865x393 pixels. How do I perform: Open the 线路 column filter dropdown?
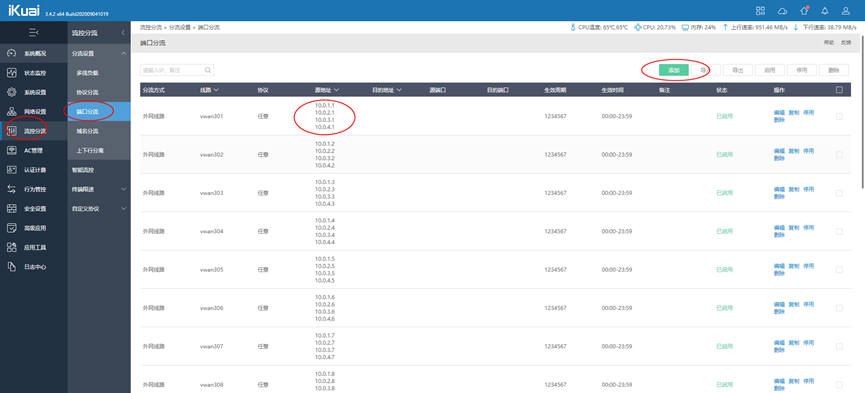[x=216, y=89]
